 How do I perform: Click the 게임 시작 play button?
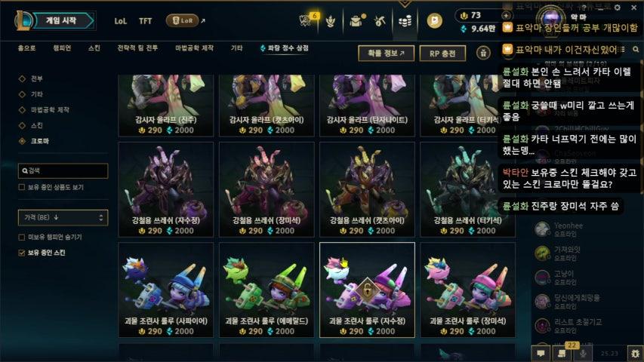61,20
